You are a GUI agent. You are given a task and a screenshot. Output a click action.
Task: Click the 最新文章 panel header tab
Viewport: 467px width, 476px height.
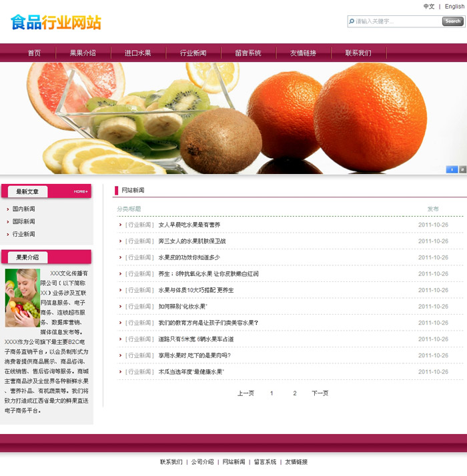click(27, 191)
